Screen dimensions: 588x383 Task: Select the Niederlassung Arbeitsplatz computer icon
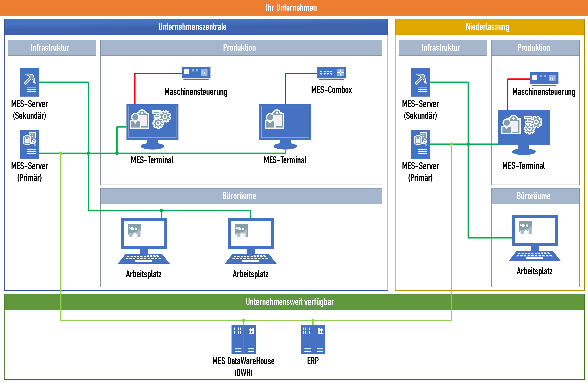pos(535,238)
